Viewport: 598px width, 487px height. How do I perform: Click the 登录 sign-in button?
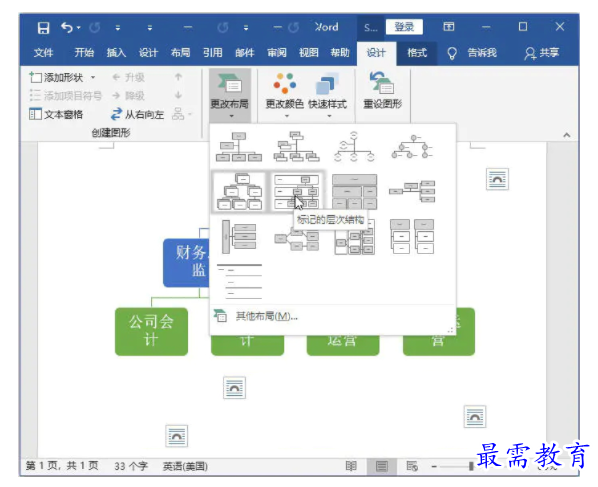[404, 27]
